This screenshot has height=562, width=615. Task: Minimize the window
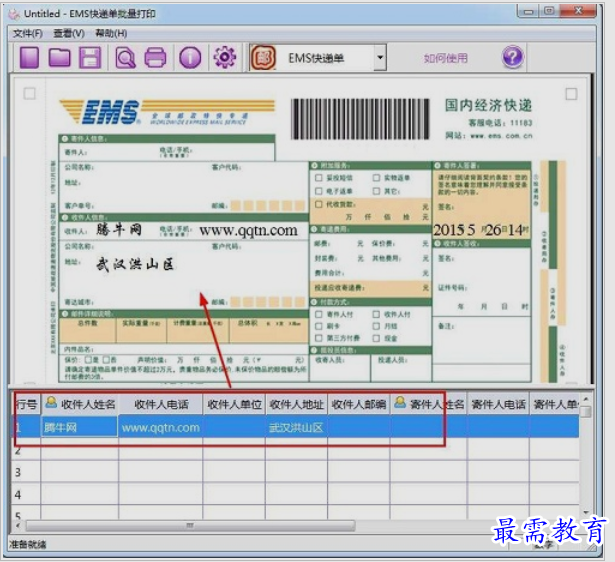(x=528, y=11)
